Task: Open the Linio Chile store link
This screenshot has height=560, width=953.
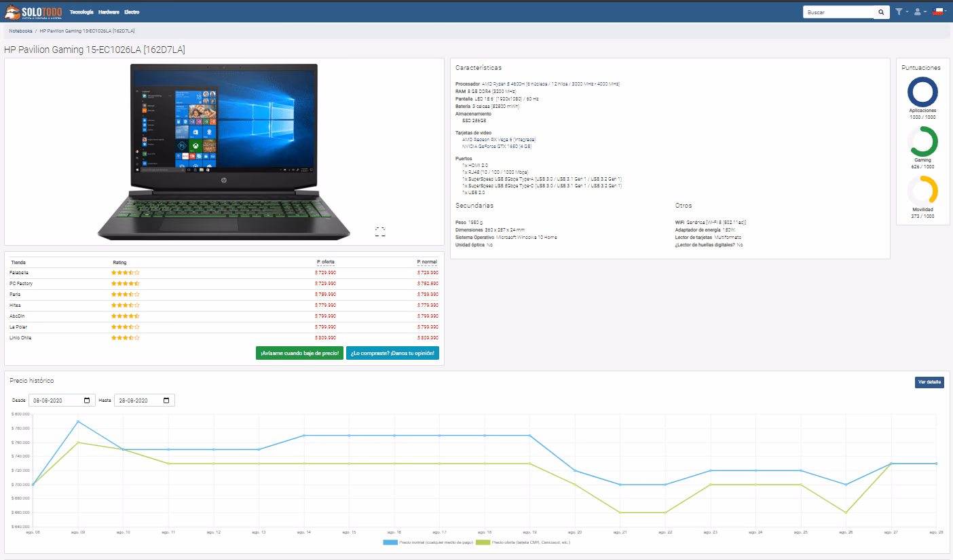Action: pyautogui.click(x=20, y=338)
